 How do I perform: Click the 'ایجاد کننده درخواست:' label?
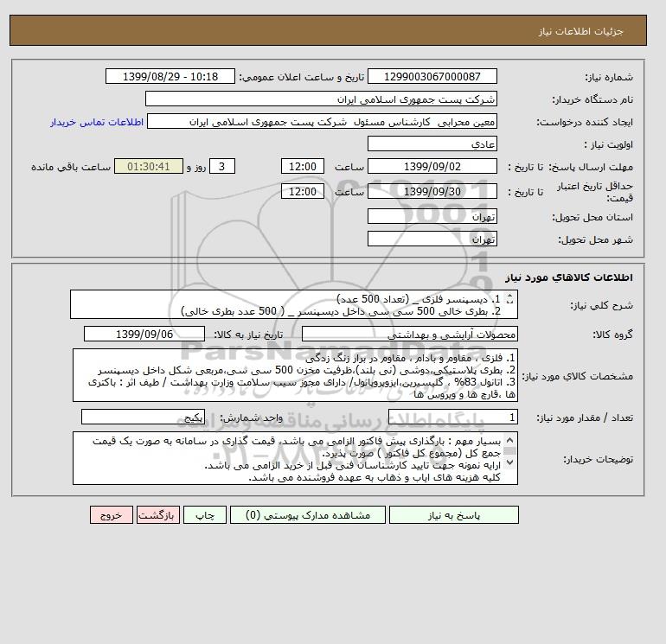tap(585, 122)
